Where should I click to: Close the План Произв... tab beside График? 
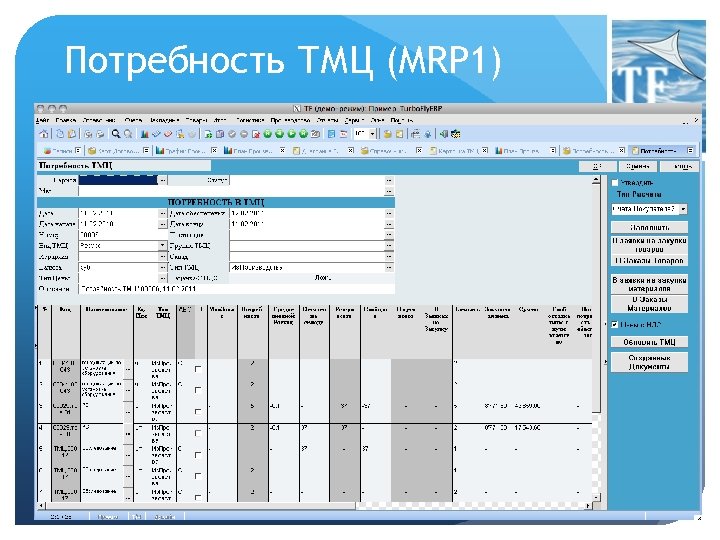tap(282, 150)
